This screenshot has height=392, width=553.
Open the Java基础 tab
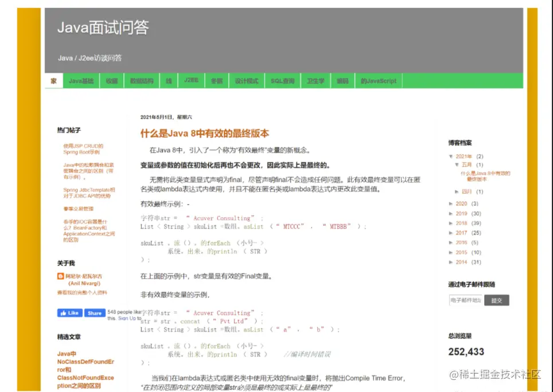pyautogui.click(x=81, y=81)
